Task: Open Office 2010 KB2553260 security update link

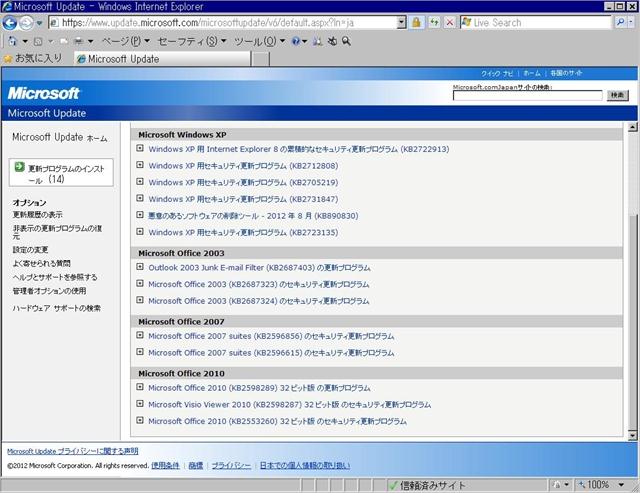Action: coord(278,421)
